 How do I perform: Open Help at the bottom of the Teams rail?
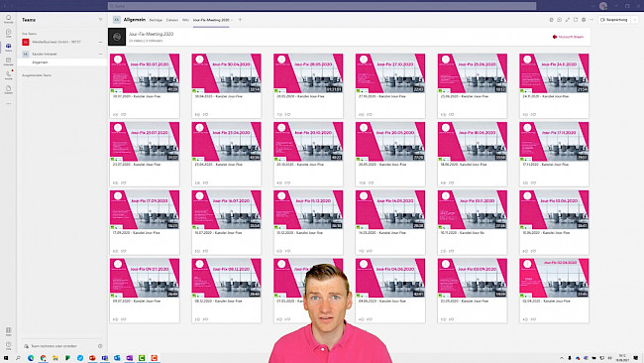coord(8,345)
